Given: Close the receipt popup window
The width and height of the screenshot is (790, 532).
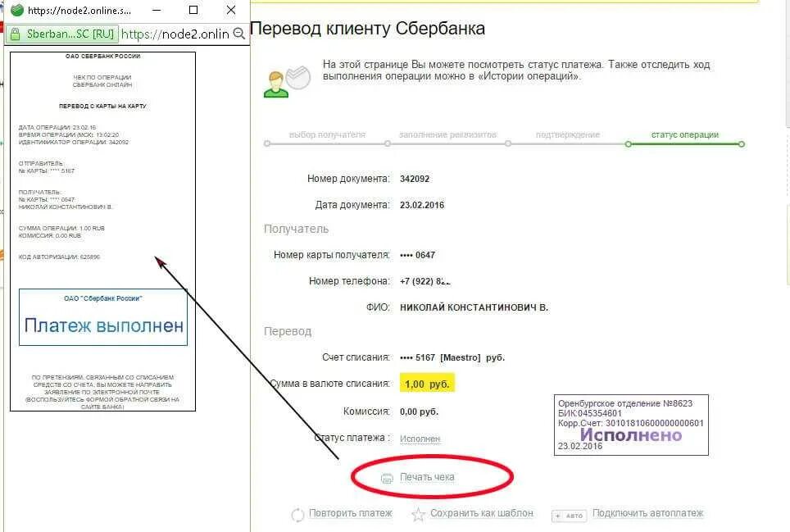Looking at the screenshot, I should (231, 10).
